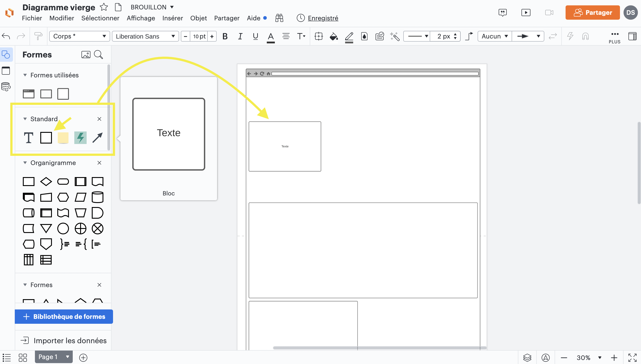Viewport: 641px width, 364px height.
Task: Add a new page with plus icon
Action: pyautogui.click(x=83, y=358)
